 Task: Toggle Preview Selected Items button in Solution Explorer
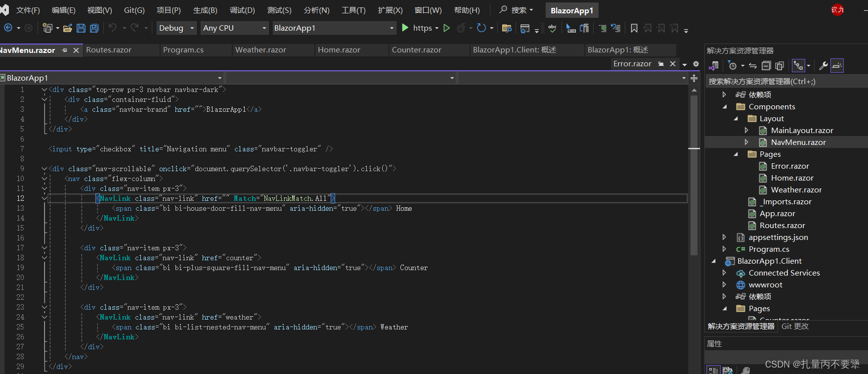coord(837,66)
